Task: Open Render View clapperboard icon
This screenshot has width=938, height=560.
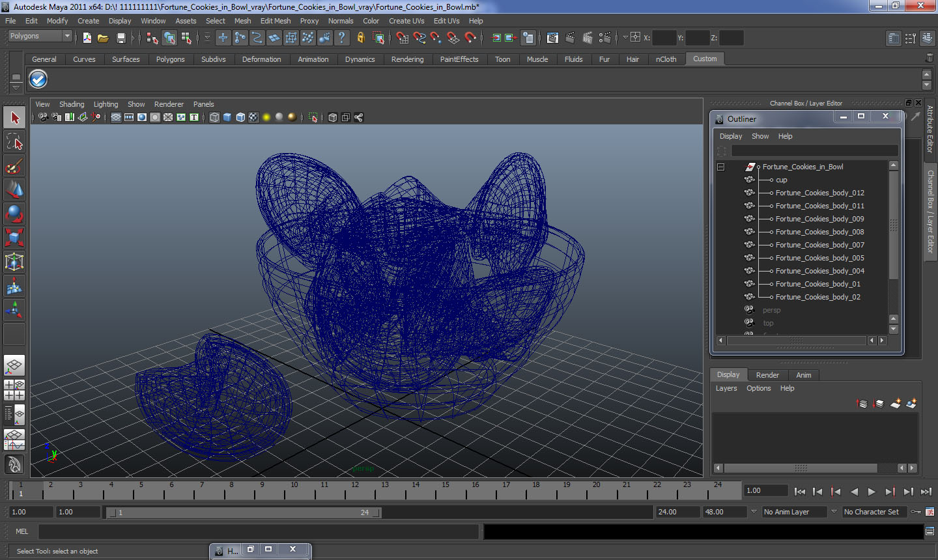Action: (x=552, y=38)
